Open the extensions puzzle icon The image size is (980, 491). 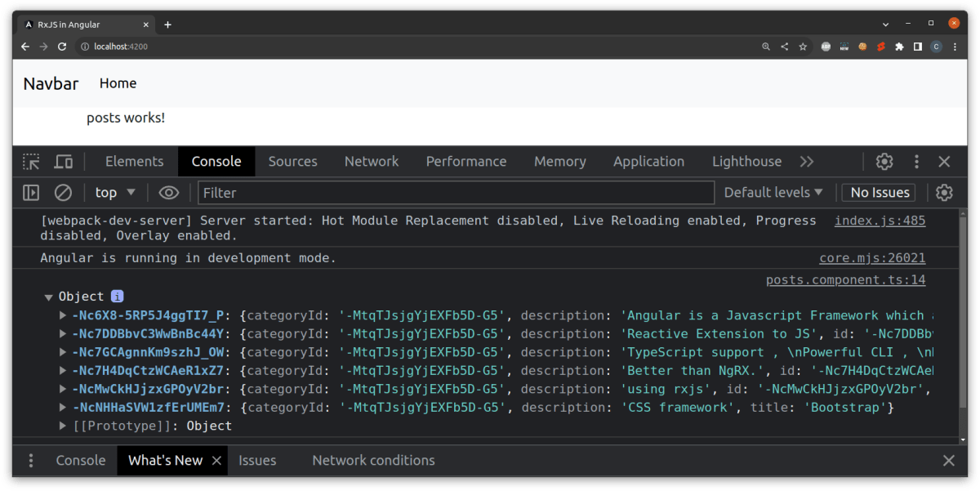click(x=899, y=47)
